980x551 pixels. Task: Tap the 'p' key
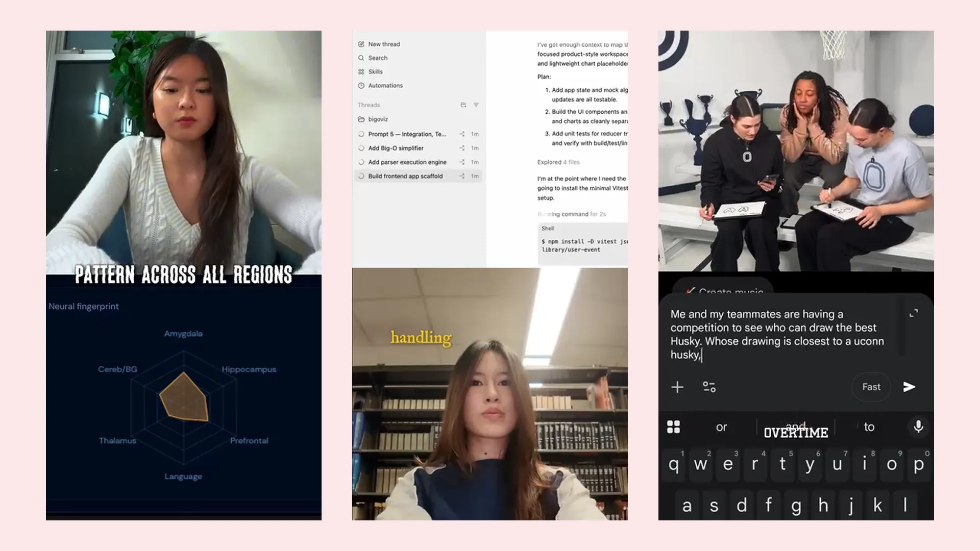(919, 465)
